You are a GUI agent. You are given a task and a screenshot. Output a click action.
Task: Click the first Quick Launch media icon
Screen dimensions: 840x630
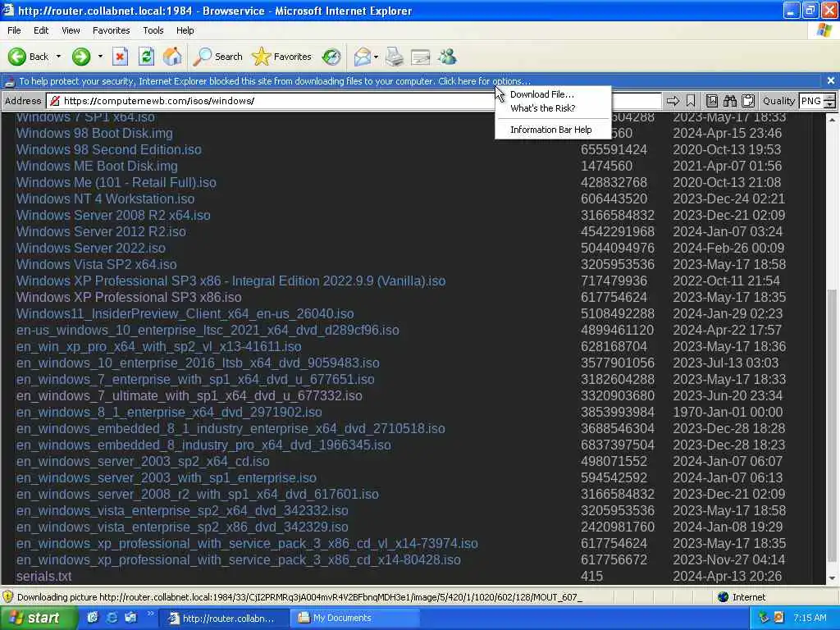[93, 618]
